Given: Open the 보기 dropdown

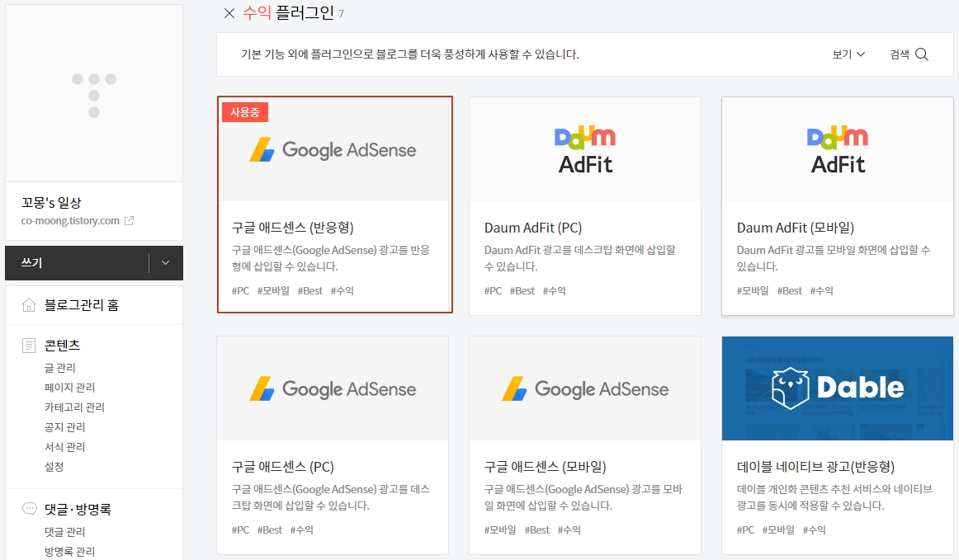Looking at the screenshot, I should pos(848,54).
